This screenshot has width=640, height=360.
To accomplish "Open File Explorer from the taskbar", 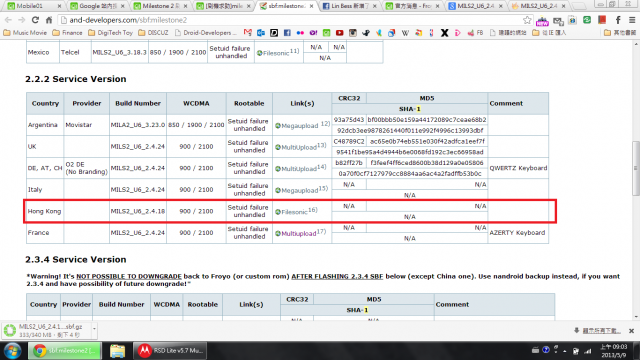I will (117, 351).
